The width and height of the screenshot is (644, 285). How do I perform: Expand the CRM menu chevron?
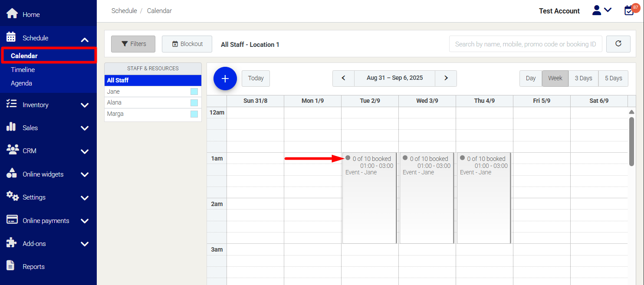pos(85,151)
